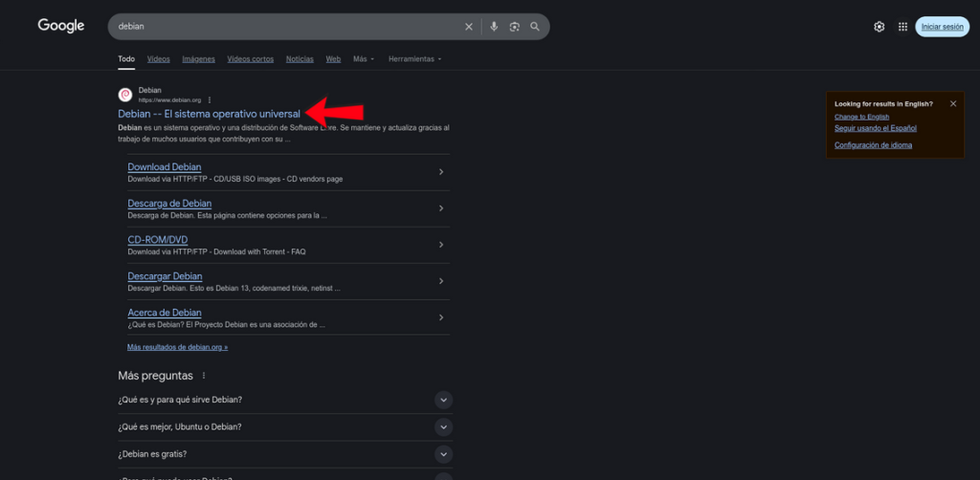This screenshot has width=980, height=480.
Task: Click the magnifying glass search icon
Action: pyautogui.click(x=535, y=27)
